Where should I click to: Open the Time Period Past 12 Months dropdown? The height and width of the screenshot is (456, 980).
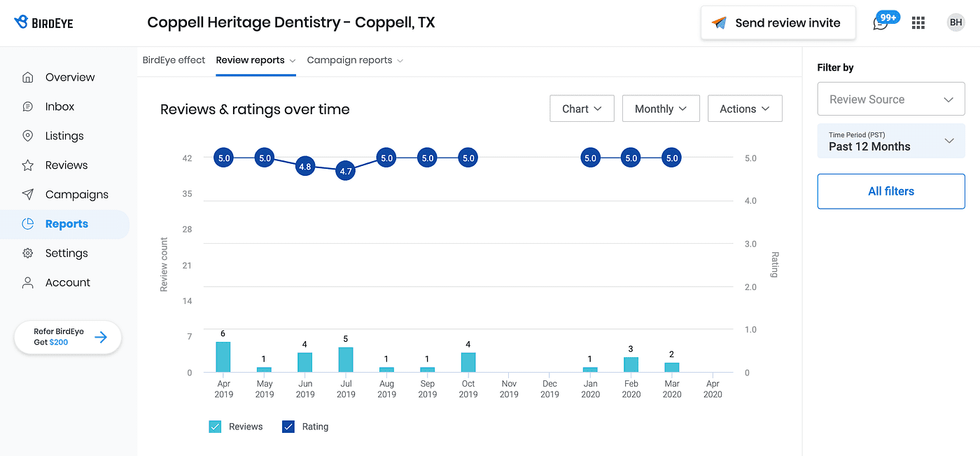tap(891, 141)
